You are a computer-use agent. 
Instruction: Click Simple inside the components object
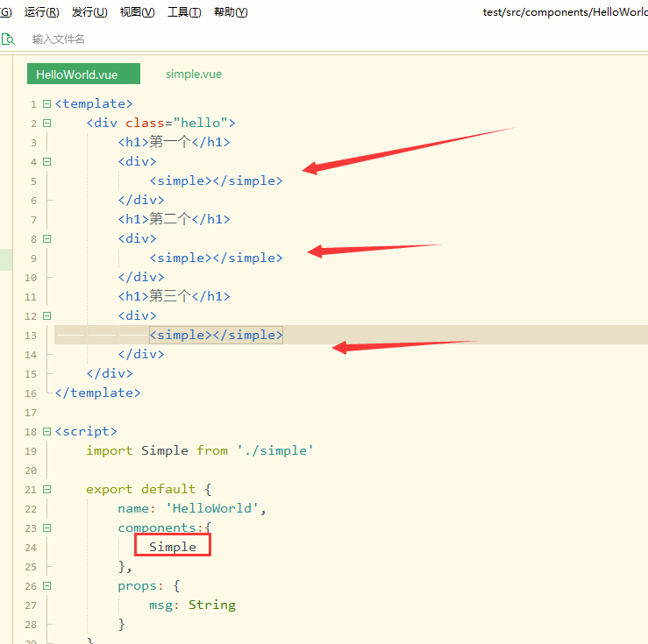173,547
